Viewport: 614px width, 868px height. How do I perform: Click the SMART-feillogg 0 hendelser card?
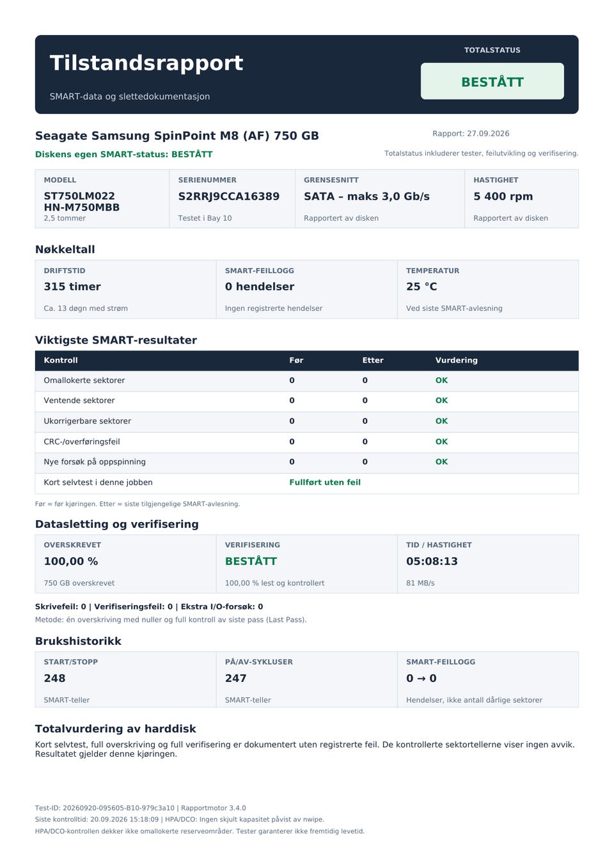(307, 289)
